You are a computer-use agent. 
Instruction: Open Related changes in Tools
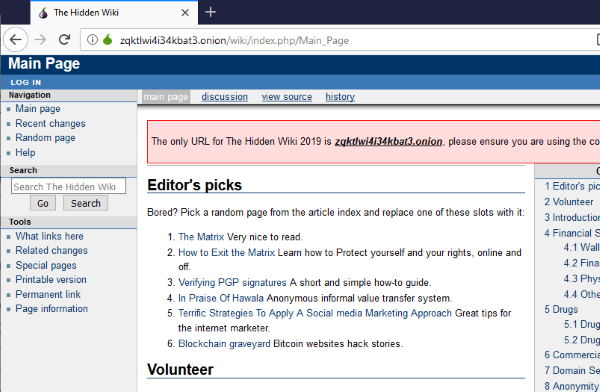coord(51,250)
